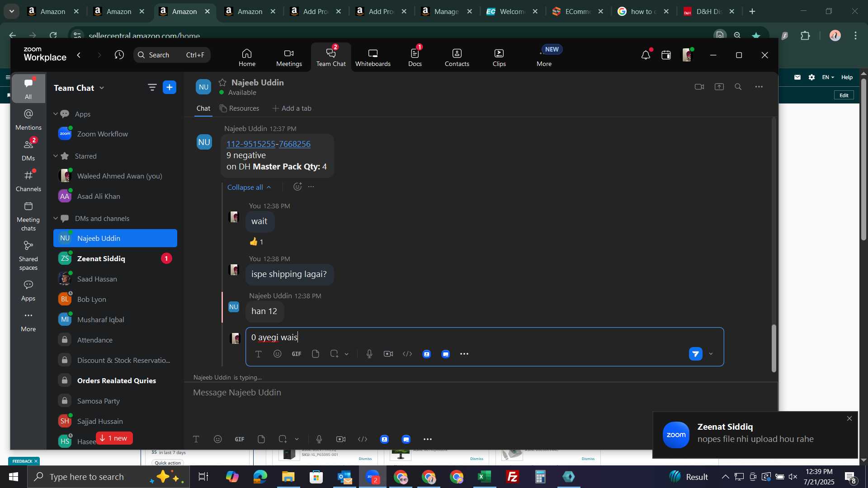The height and width of the screenshot is (488, 868).
Task: Insert code snippet in reply toolbar
Action: tap(407, 354)
